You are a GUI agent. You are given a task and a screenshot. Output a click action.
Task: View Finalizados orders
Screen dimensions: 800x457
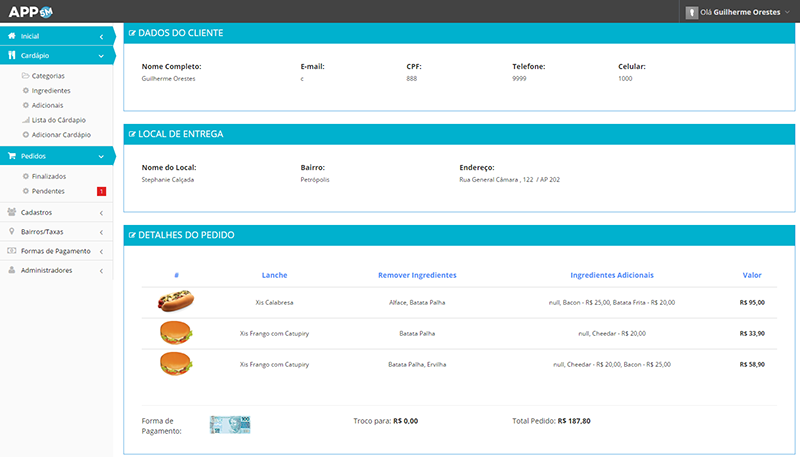pyautogui.click(x=49, y=176)
